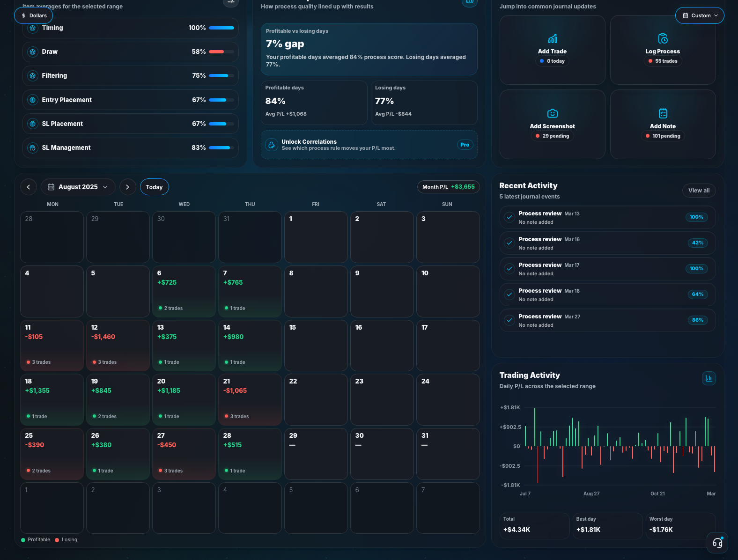Image resolution: width=738 pixels, height=560 pixels.
Task: Click the Add Trade chart icon
Action: [553, 38]
